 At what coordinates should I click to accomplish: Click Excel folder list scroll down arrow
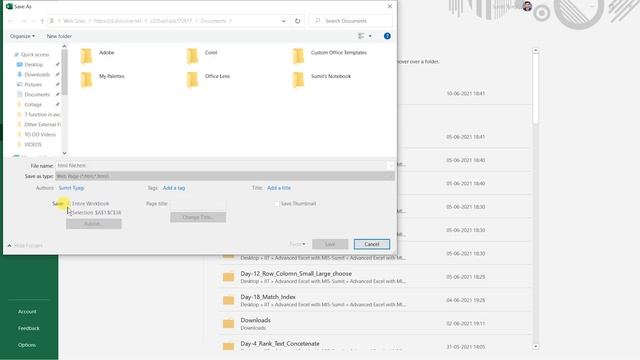(536, 347)
